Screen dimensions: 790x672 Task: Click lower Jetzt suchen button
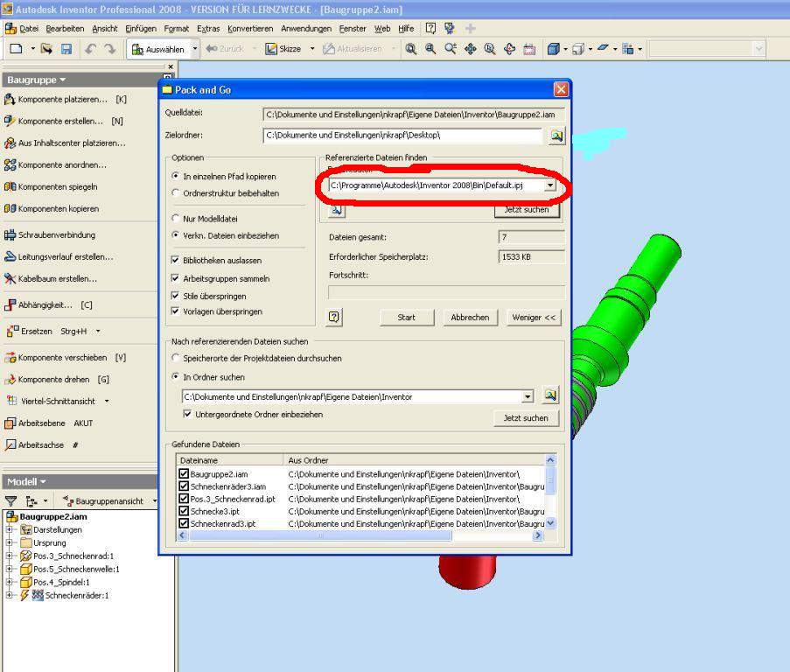click(x=526, y=418)
